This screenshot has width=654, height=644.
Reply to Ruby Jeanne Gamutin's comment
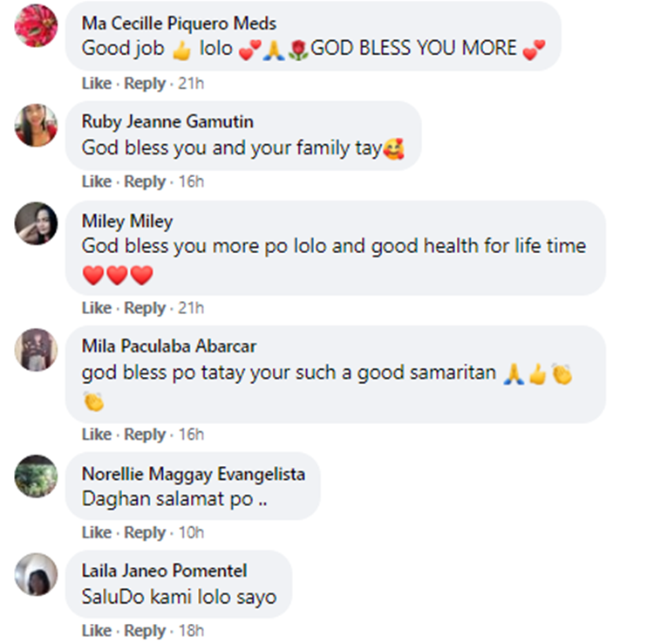(x=145, y=182)
